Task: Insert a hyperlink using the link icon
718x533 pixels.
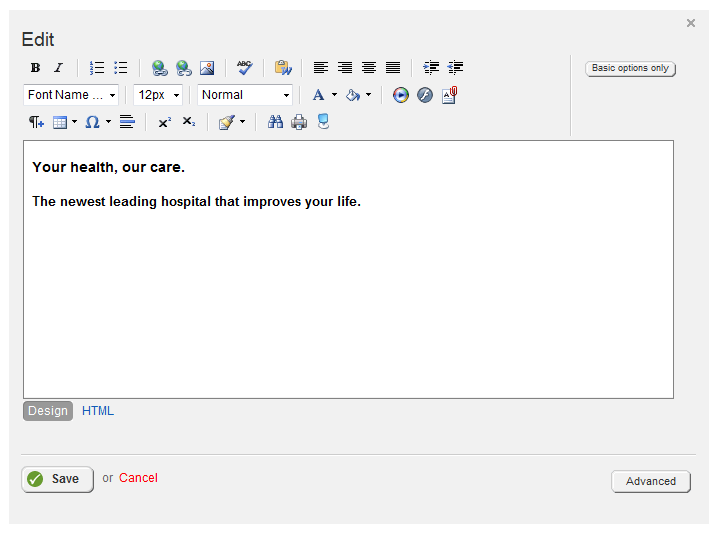Action: 159,68
